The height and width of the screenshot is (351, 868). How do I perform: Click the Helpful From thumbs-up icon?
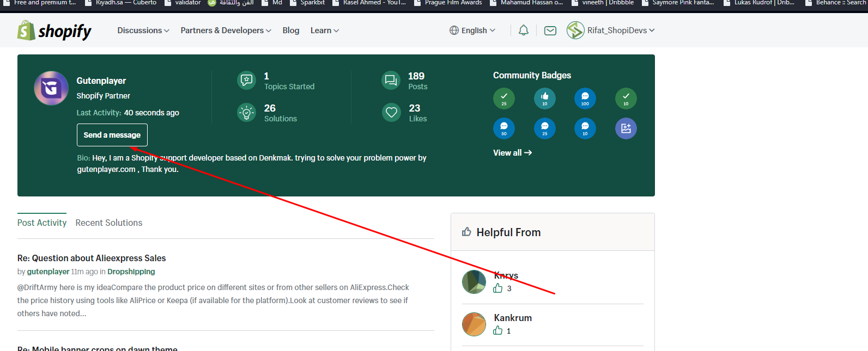(x=466, y=232)
